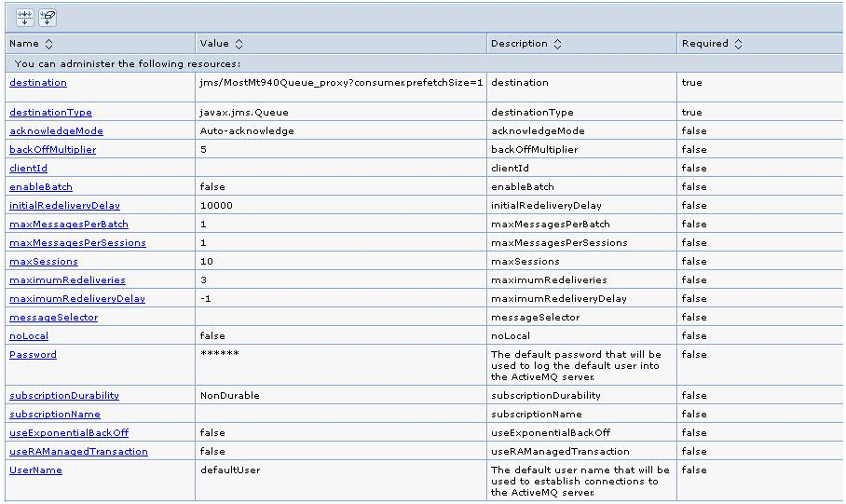This screenshot has height=504, width=846.
Task: Open the messageSelector property
Action: pyautogui.click(x=53, y=318)
